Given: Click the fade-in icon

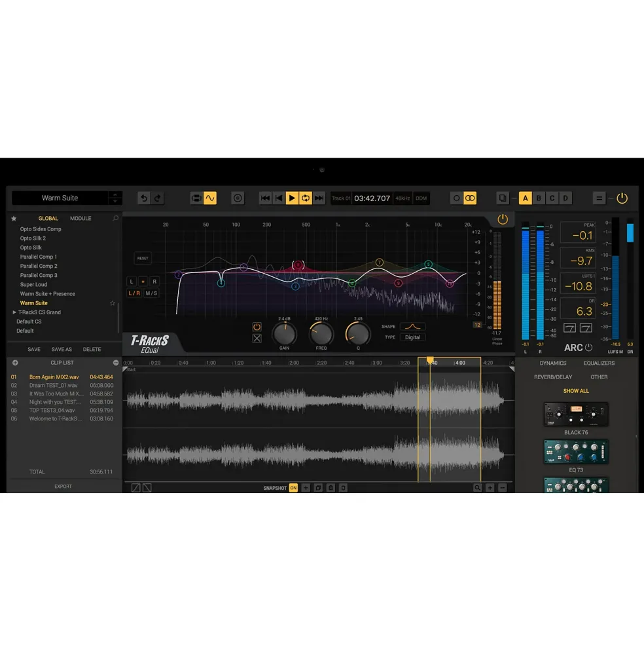Looking at the screenshot, I should [135, 488].
